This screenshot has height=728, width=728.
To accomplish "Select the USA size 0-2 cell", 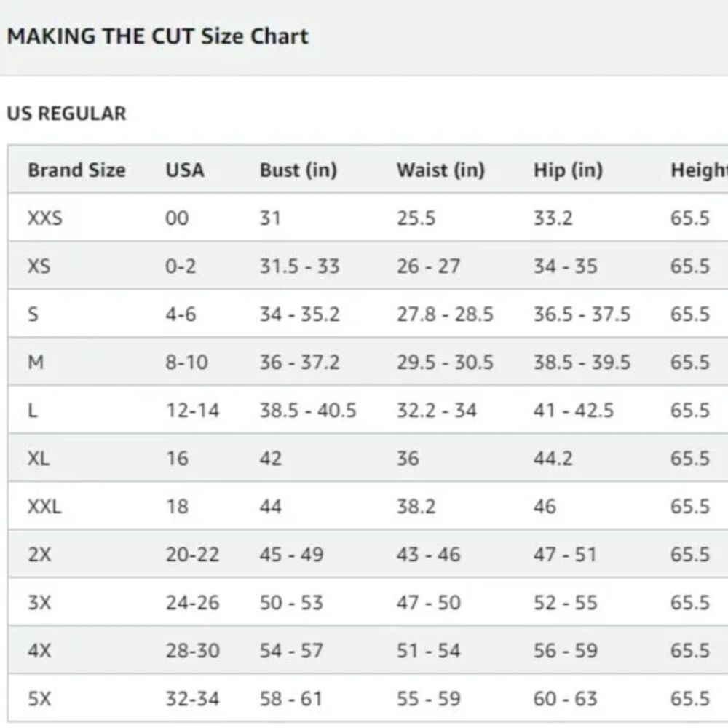I will tap(181, 266).
